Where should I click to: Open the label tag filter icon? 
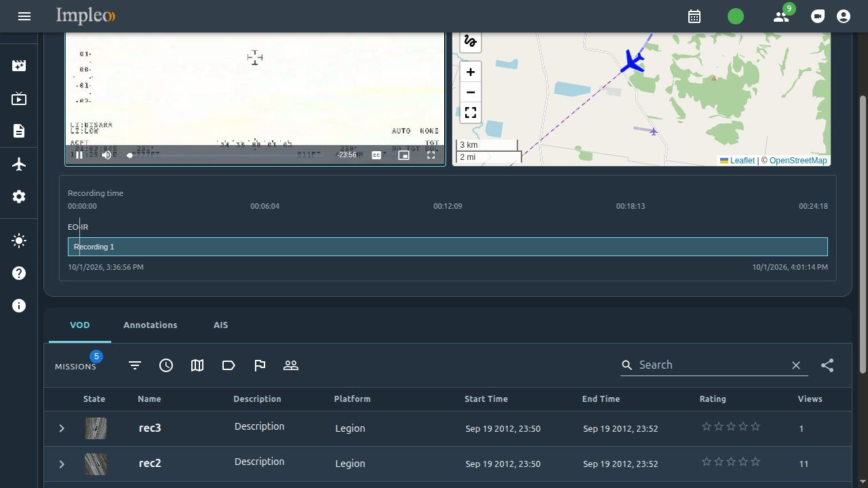(229, 365)
